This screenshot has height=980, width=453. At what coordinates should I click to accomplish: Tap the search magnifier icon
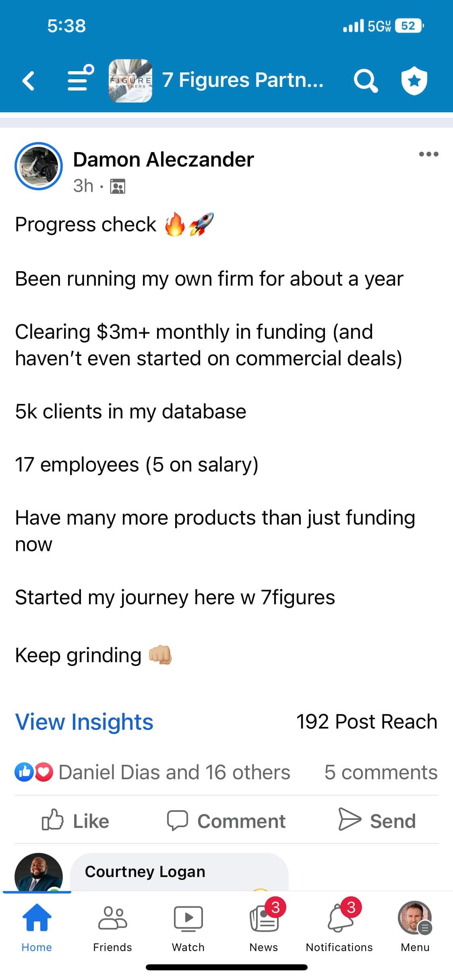coord(365,80)
